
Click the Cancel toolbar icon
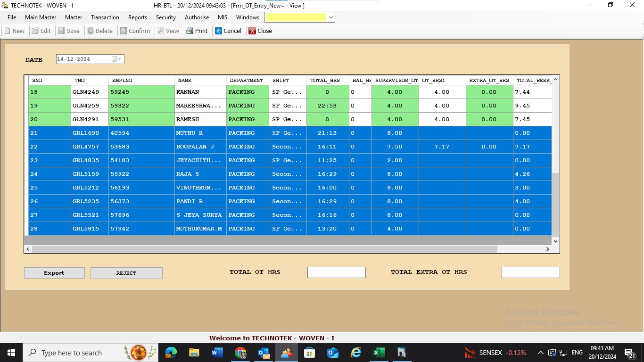219,31
